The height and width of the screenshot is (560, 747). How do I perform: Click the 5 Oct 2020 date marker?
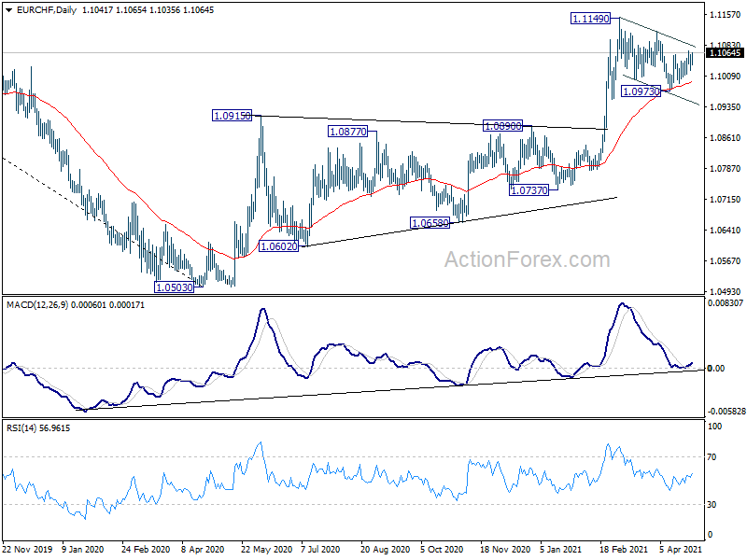pos(442,549)
